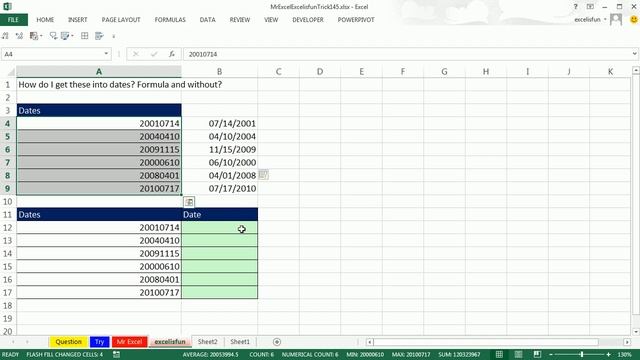The width and height of the screenshot is (640, 360).
Task: Click the Name Box showing A4
Action: [x=52, y=54]
